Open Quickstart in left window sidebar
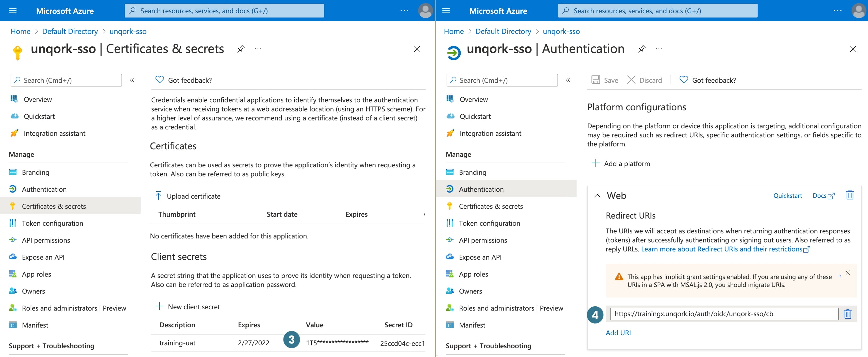This screenshot has width=868, height=357. pos(39,116)
